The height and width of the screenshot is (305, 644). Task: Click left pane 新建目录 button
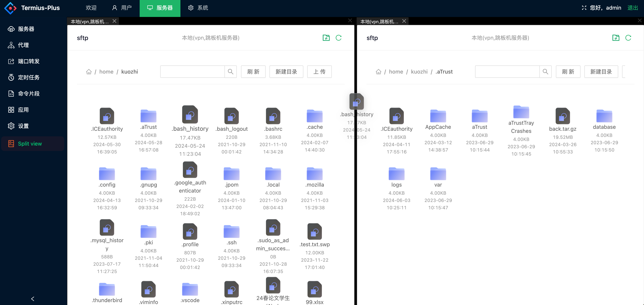click(x=286, y=72)
